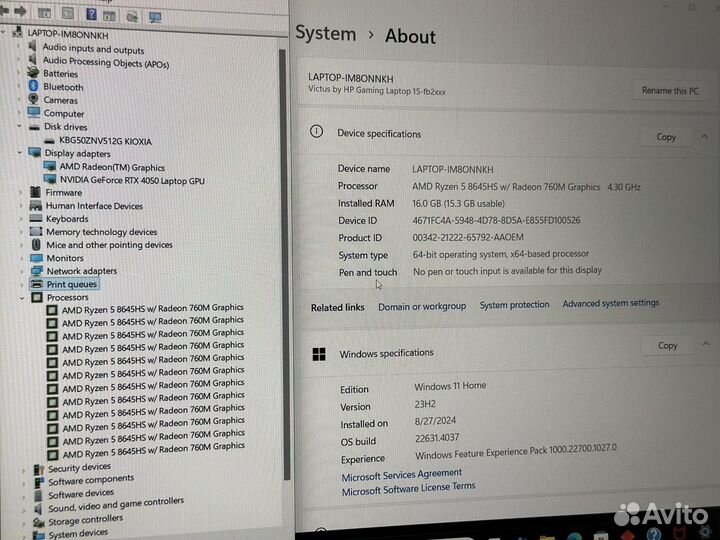Click the Installed RAM value 16.0 GB

click(458, 203)
